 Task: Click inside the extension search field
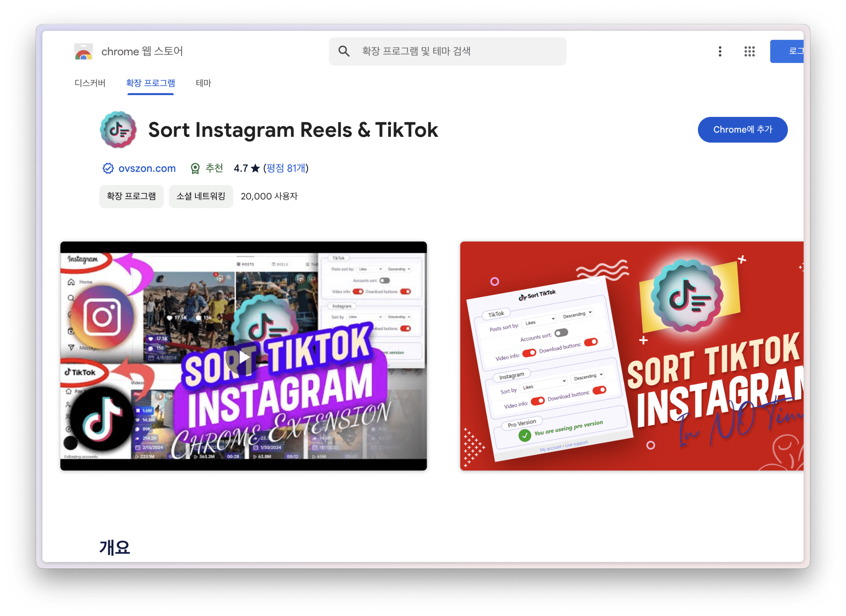(x=447, y=51)
